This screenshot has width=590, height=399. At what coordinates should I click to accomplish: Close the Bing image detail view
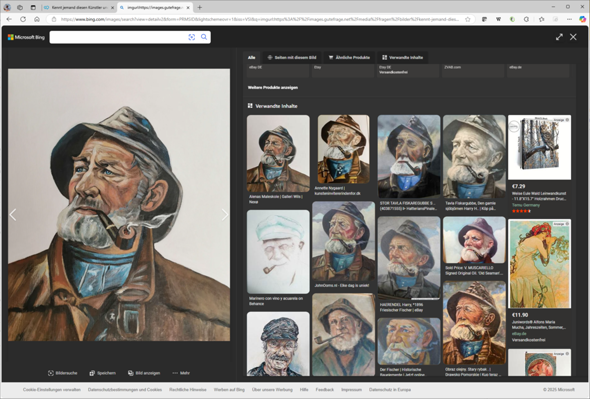(573, 37)
